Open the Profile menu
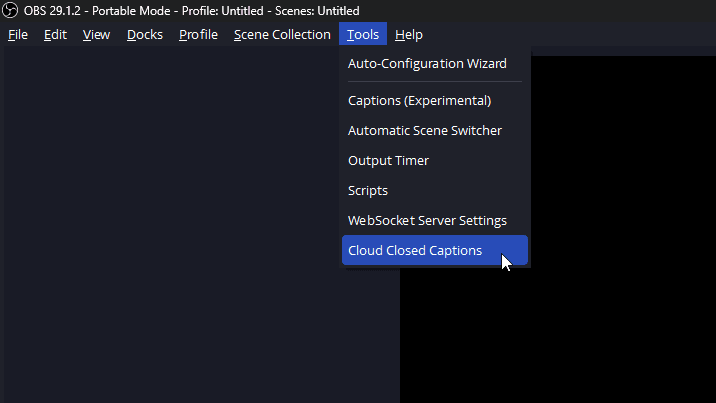This screenshot has width=716, height=403. [x=198, y=35]
